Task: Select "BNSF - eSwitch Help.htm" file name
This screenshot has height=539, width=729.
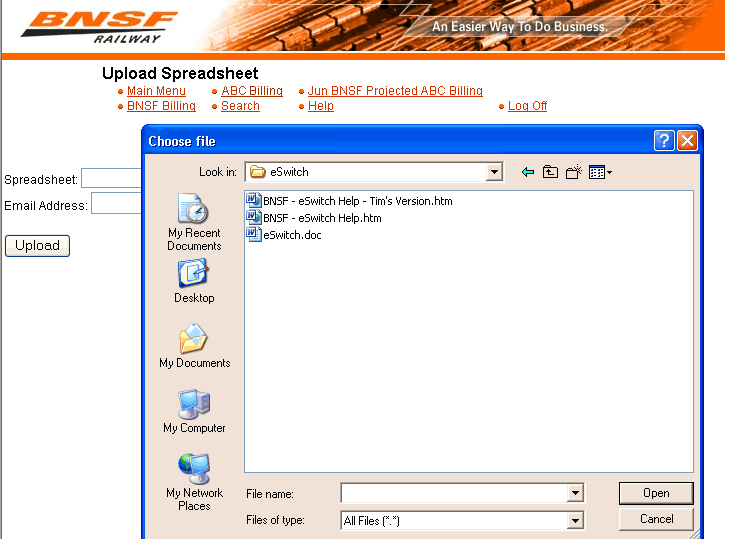Action: (322, 218)
